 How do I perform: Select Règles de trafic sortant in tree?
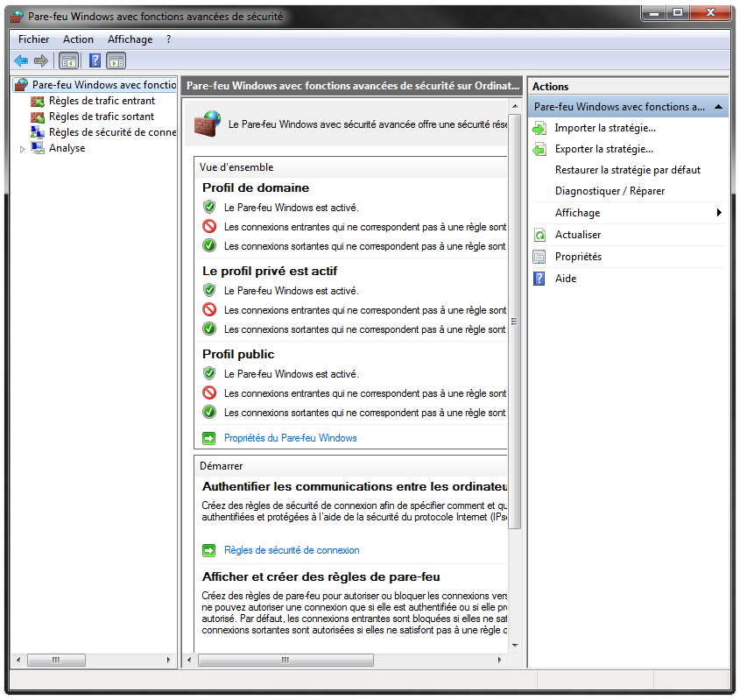click(x=102, y=117)
